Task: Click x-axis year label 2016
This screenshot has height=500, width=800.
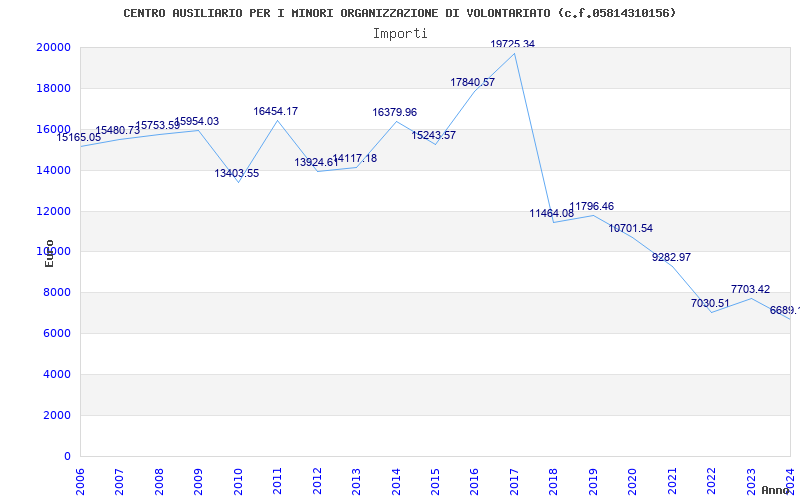Action: click(474, 481)
